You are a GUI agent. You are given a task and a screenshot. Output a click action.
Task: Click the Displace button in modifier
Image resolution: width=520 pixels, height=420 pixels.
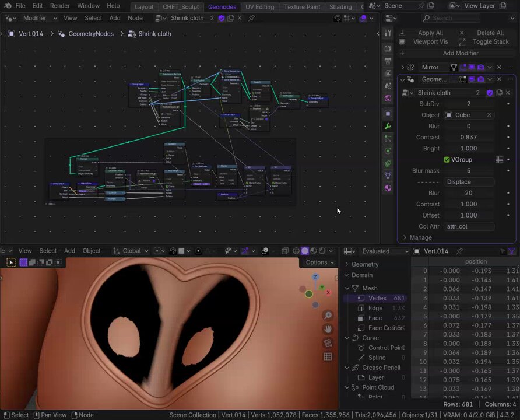click(469, 182)
